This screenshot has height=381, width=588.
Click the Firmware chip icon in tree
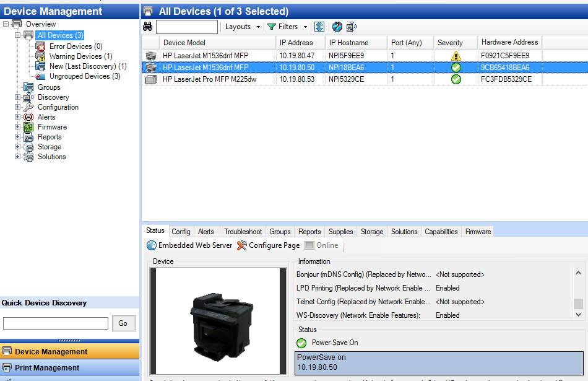[28, 127]
